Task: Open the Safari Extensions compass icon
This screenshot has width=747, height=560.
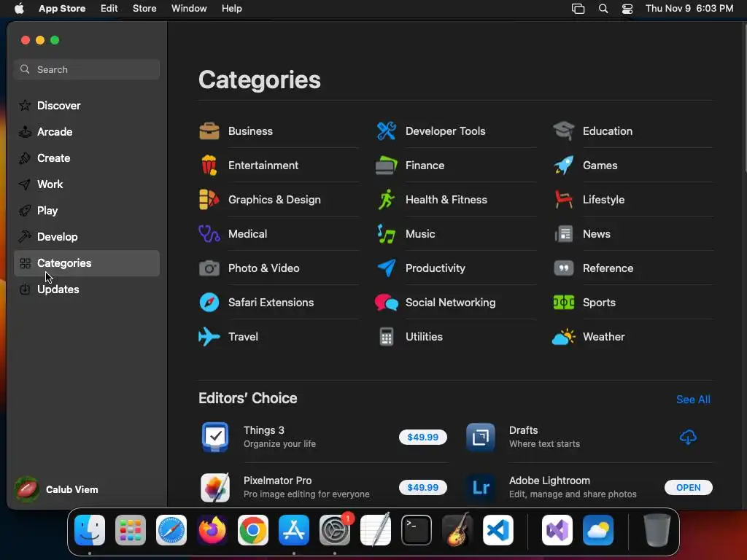Action: (209, 303)
